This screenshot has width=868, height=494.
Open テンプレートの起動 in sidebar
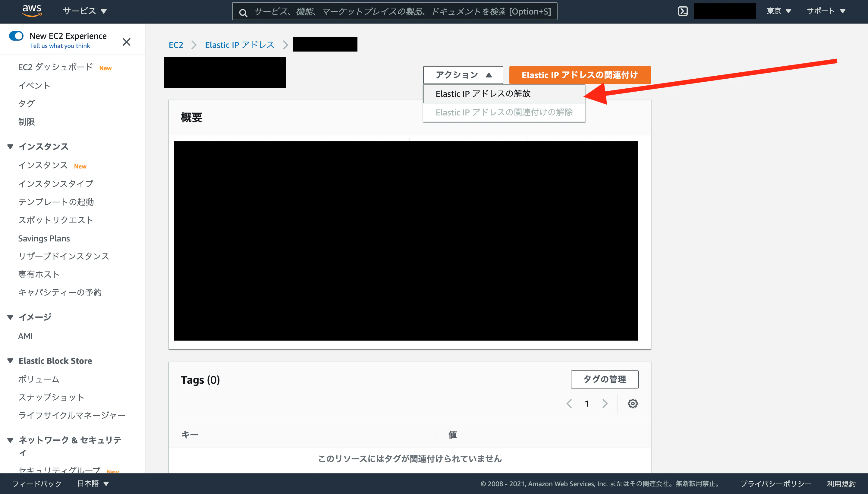(56, 202)
